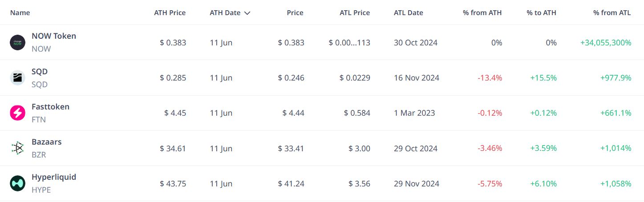This screenshot has width=644, height=202.
Task: Click the NOW Token logo icon
Action: [18, 43]
